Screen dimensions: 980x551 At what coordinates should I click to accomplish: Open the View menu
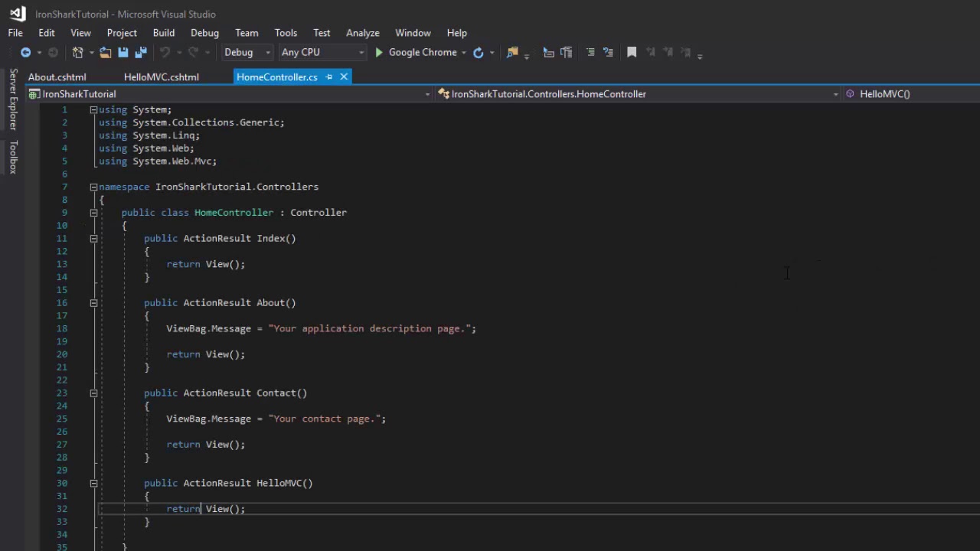[80, 33]
